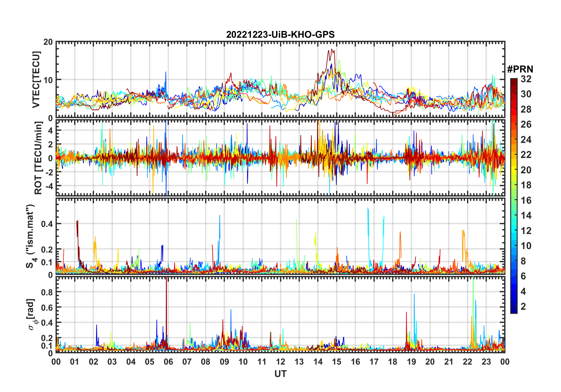This screenshot has height=392, width=561.
Task: Click the x-axis hour tick 07
Action: click(x=187, y=362)
